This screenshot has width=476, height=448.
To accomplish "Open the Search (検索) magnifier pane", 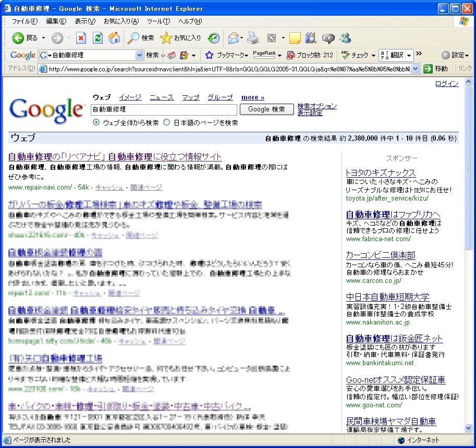I will [141, 38].
